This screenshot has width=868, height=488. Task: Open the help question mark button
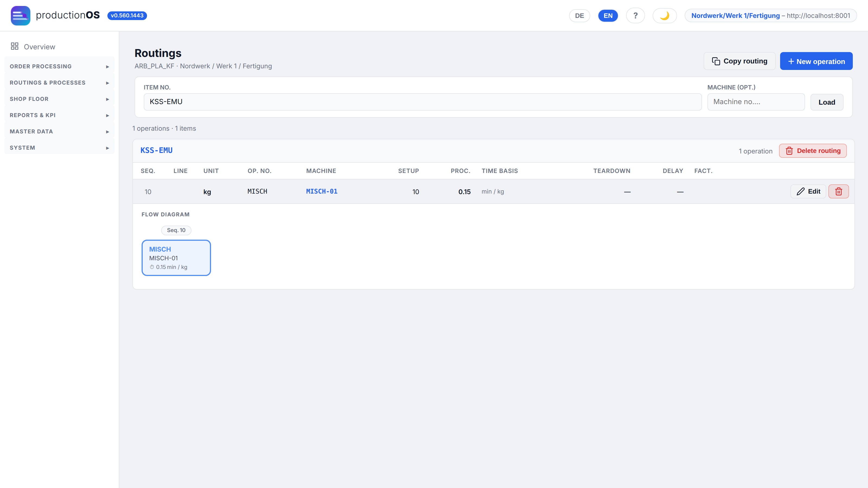coord(635,15)
